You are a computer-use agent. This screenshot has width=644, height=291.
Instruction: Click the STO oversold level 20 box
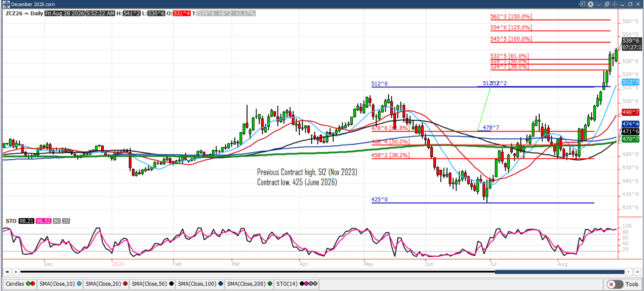coord(66,221)
